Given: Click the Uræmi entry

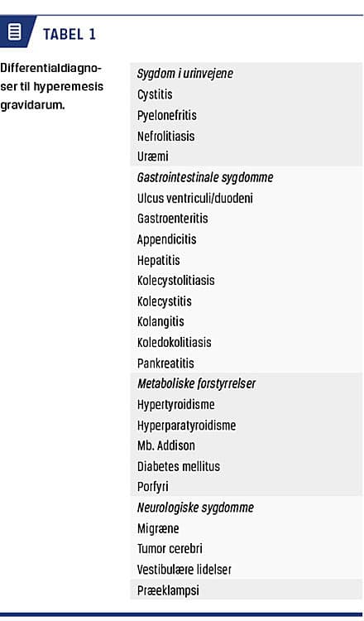Looking at the screenshot, I should pyautogui.click(x=153, y=156).
